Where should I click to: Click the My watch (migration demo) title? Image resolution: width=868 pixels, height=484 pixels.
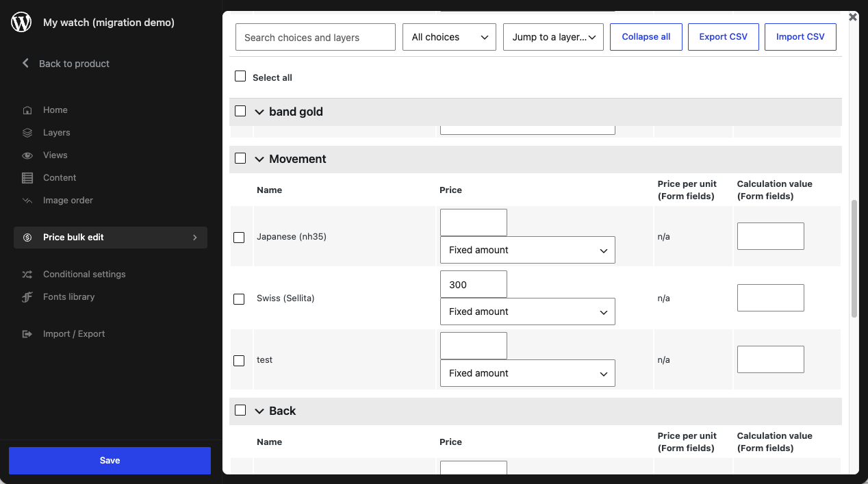[x=109, y=23]
